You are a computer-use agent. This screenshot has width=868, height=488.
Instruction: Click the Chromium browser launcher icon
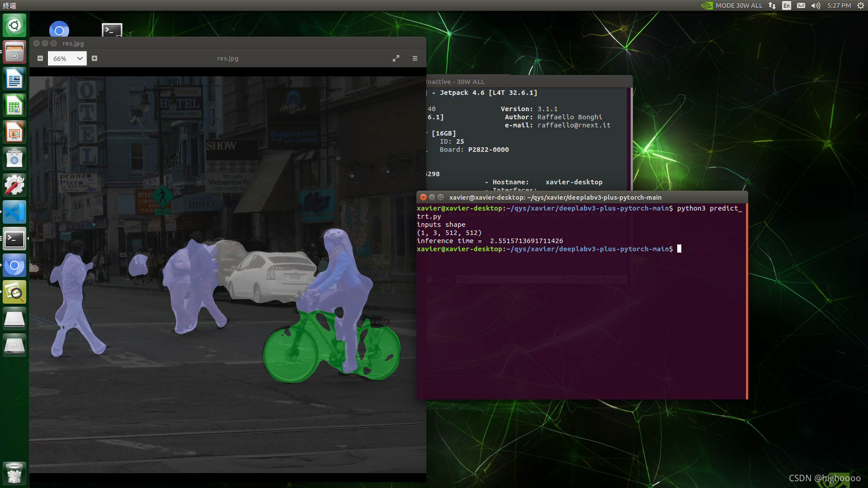point(14,265)
